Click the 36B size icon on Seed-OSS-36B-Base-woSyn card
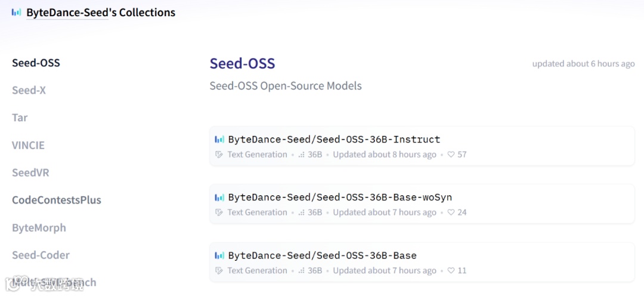 point(301,212)
